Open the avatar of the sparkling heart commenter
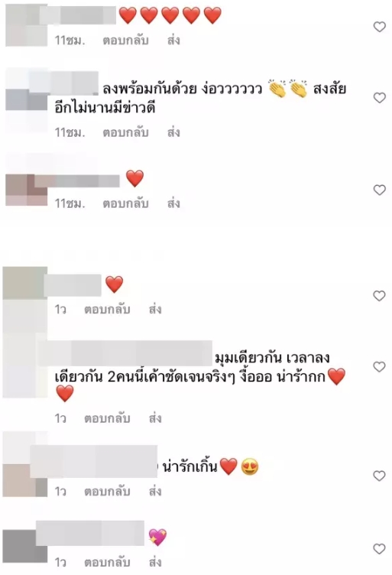Image resolution: width=392 pixels, height=575 pixels. tap(25, 547)
